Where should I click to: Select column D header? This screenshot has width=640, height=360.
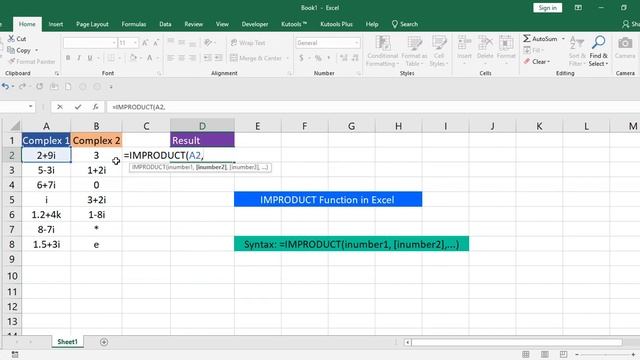(202, 126)
